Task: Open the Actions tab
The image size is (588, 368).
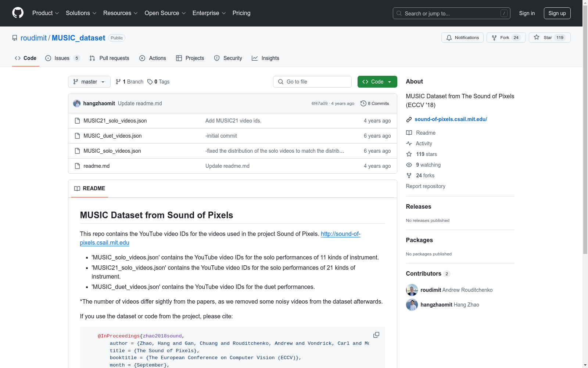Action: pyautogui.click(x=153, y=58)
